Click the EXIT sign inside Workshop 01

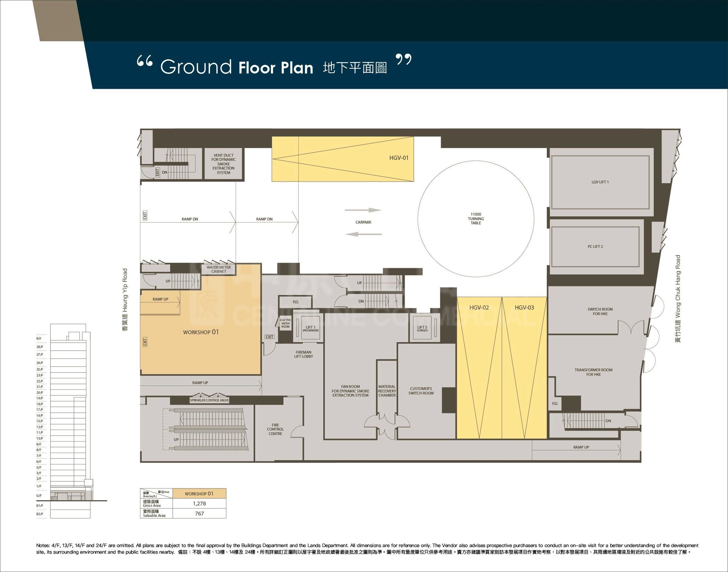(x=145, y=342)
